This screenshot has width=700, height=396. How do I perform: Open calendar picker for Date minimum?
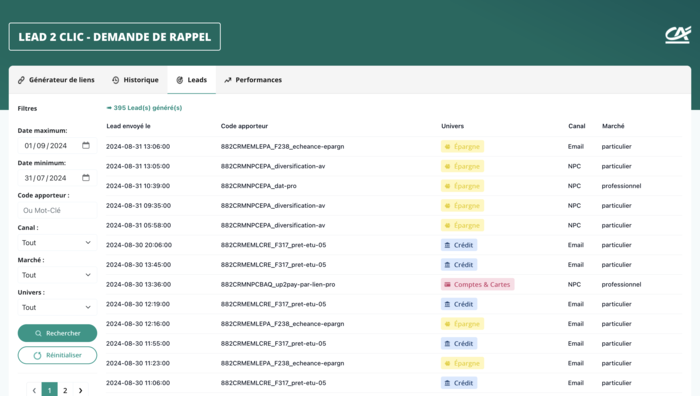coord(86,178)
